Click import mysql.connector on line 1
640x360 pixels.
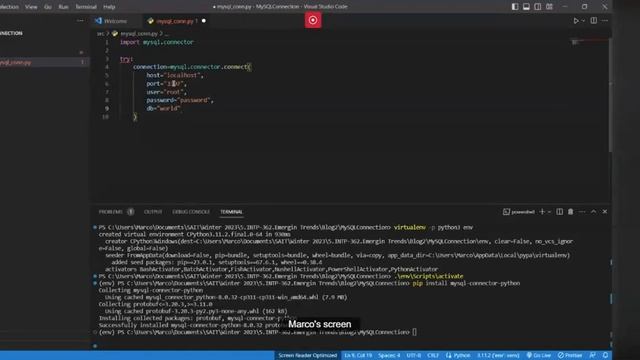(x=157, y=42)
